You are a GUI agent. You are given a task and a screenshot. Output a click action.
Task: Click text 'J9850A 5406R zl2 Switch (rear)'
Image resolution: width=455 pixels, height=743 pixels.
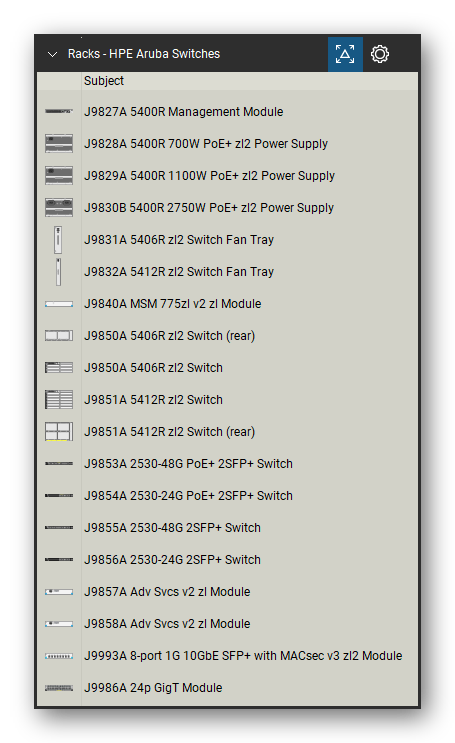pos(170,336)
